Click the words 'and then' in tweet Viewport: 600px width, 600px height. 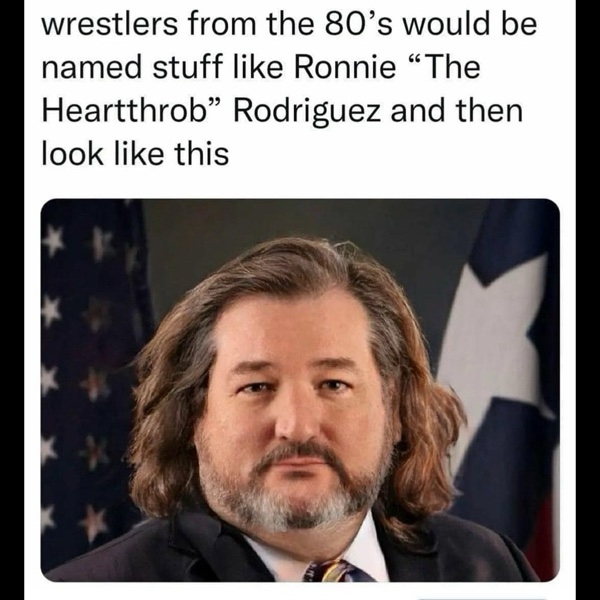point(457,111)
